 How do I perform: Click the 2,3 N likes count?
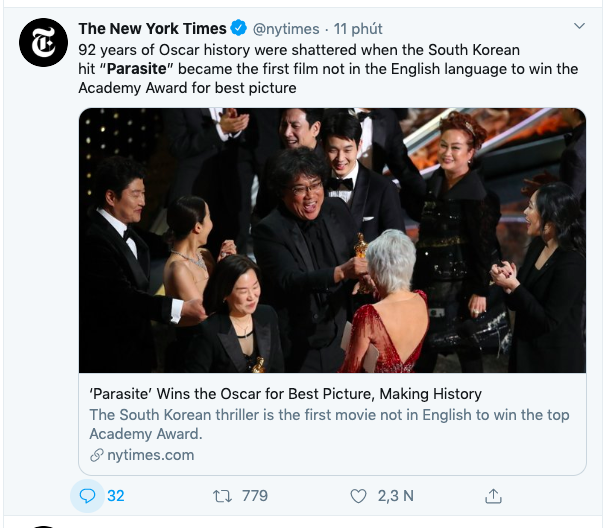point(396,495)
